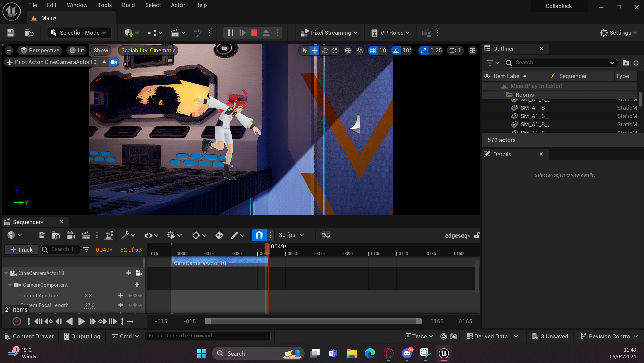Eject from the player controller

click(266, 33)
